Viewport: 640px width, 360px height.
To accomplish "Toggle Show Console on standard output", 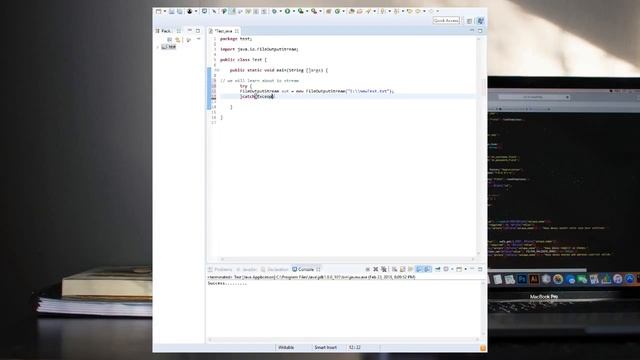I will [419, 269].
